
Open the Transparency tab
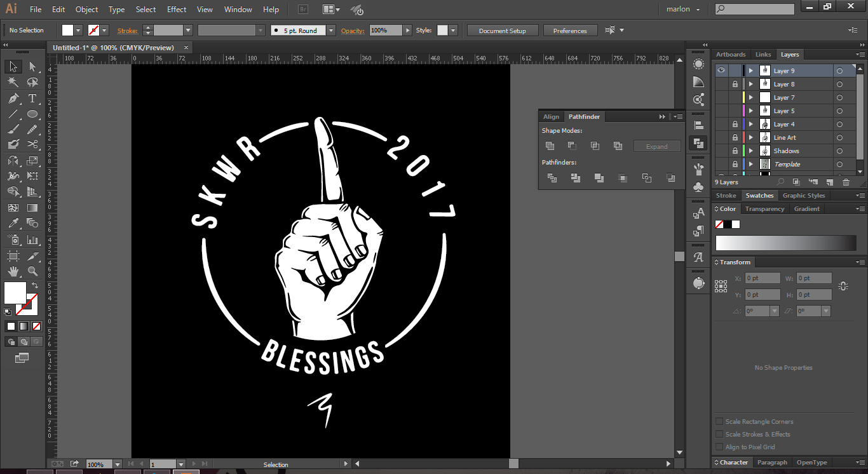(x=764, y=208)
